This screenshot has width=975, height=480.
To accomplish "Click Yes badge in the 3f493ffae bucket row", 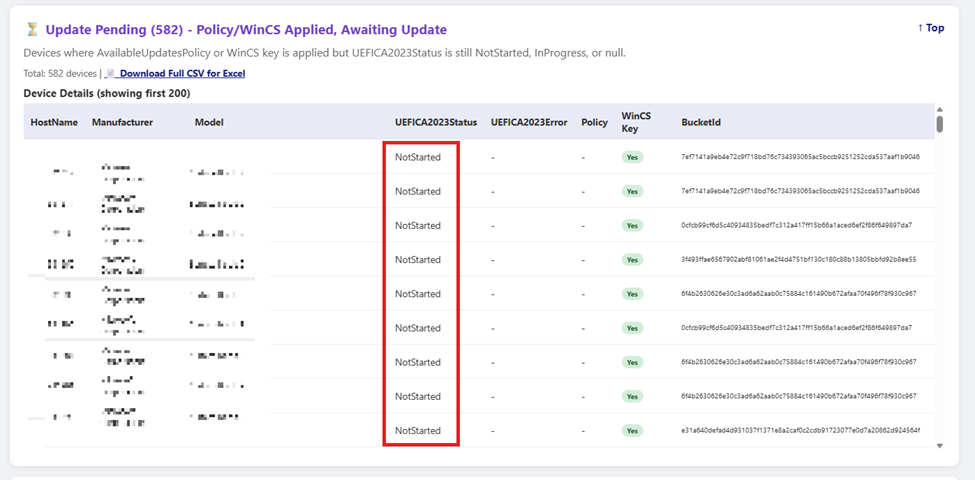I will coord(631,260).
